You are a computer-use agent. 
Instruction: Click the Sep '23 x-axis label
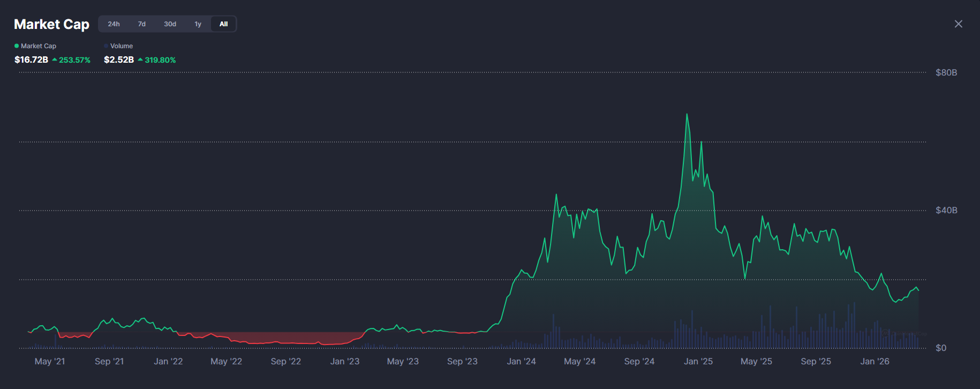pyautogui.click(x=462, y=361)
